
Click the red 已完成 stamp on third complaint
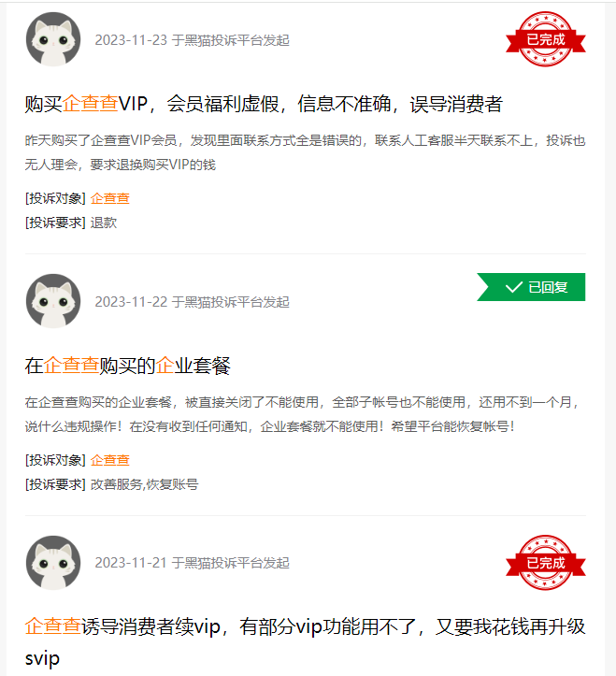(546, 563)
